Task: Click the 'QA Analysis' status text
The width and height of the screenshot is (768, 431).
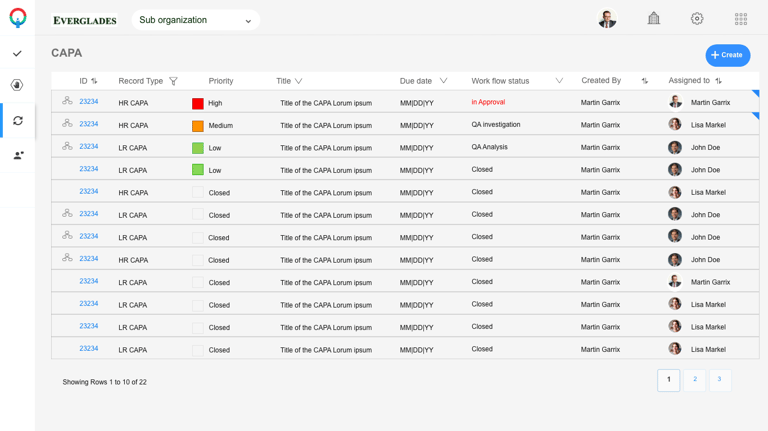Action: pyautogui.click(x=489, y=147)
